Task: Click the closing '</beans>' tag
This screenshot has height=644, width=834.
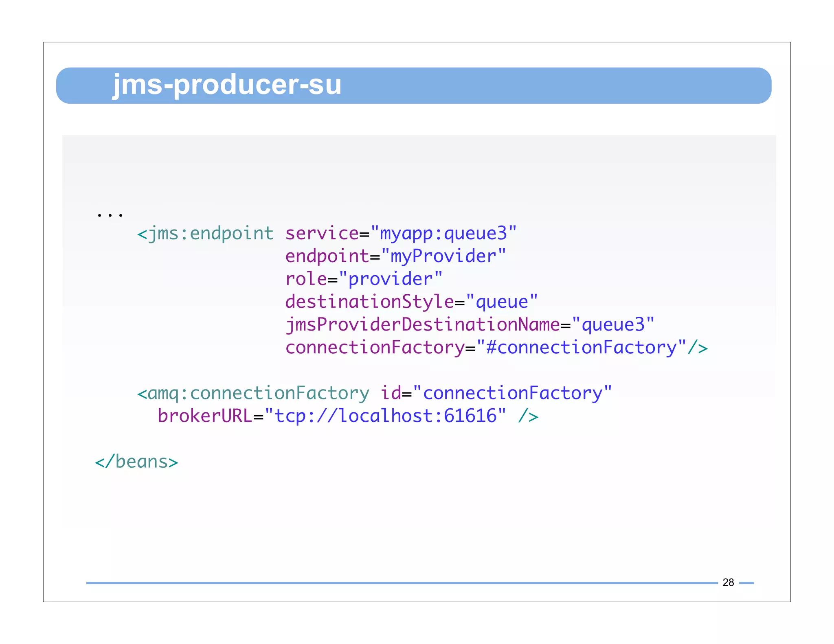Action: point(136,462)
